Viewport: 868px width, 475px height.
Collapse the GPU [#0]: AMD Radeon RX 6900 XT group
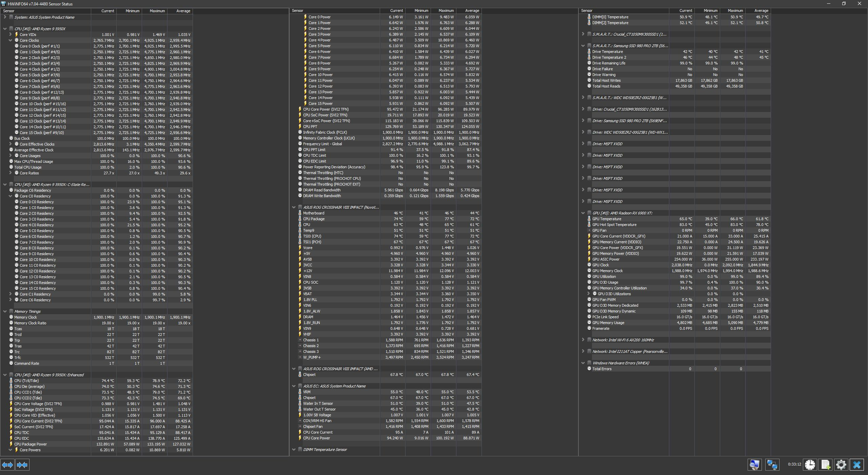pos(583,213)
